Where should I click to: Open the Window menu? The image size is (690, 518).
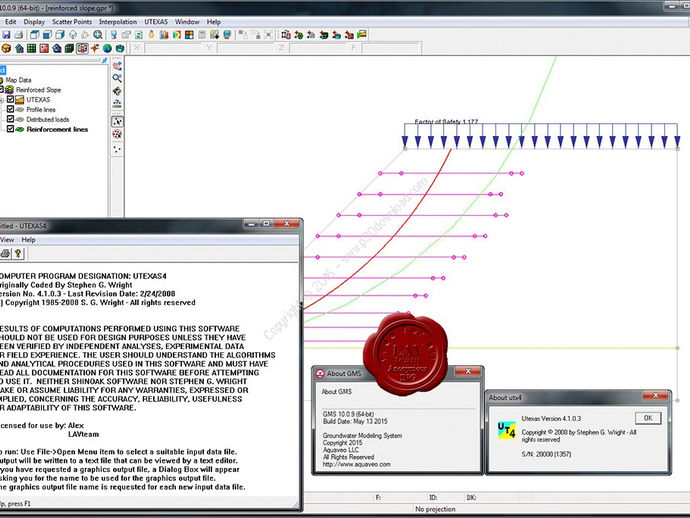tap(187, 22)
